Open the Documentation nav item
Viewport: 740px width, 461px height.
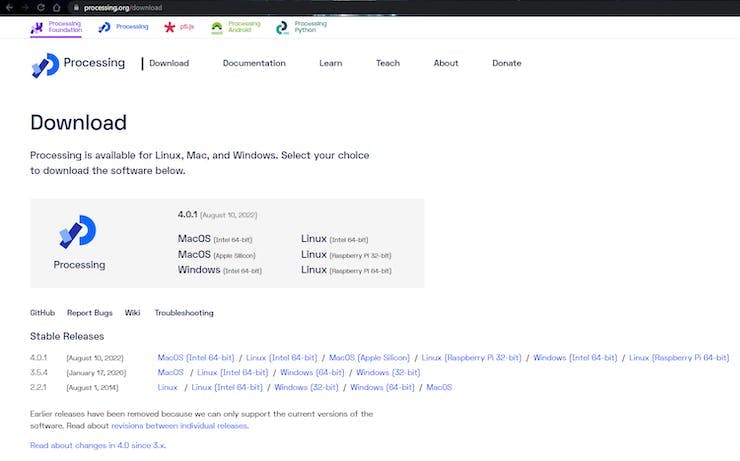click(x=254, y=63)
